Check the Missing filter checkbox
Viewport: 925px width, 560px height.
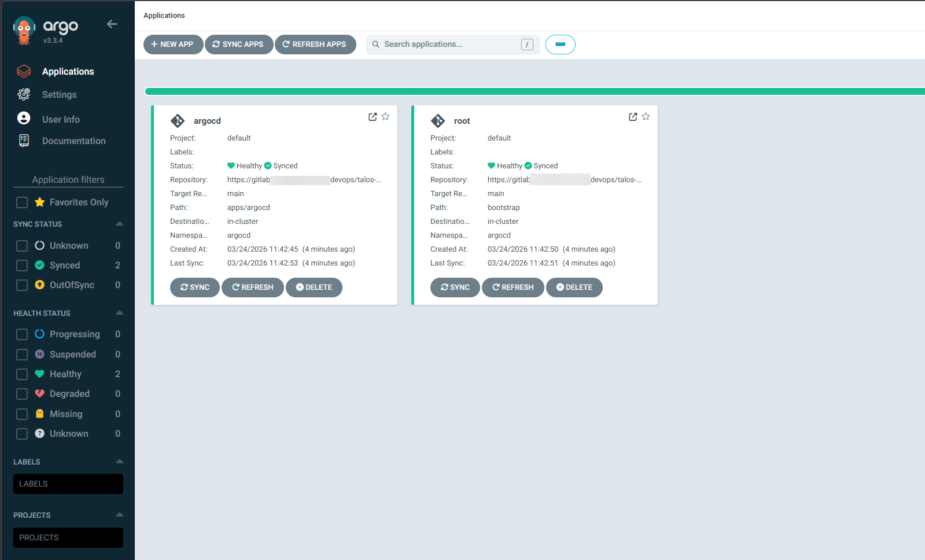tap(22, 414)
